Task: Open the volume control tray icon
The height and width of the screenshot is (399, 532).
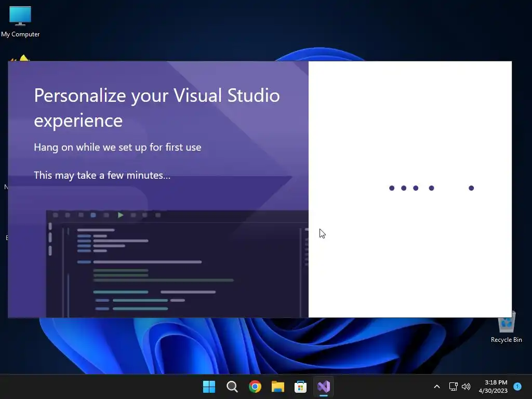Action: pos(466,387)
